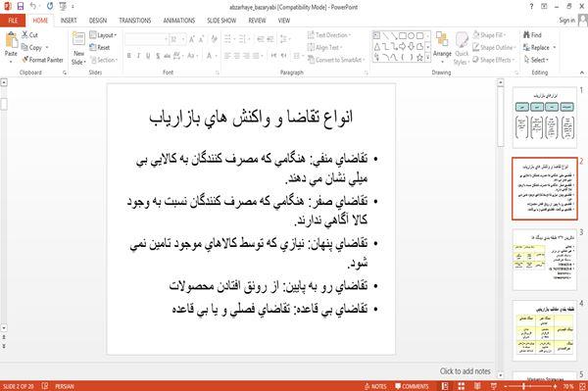The width and height of the screenshot is (588, 391).
Task: Toggle Italic formatting
Action: (138, 56)
